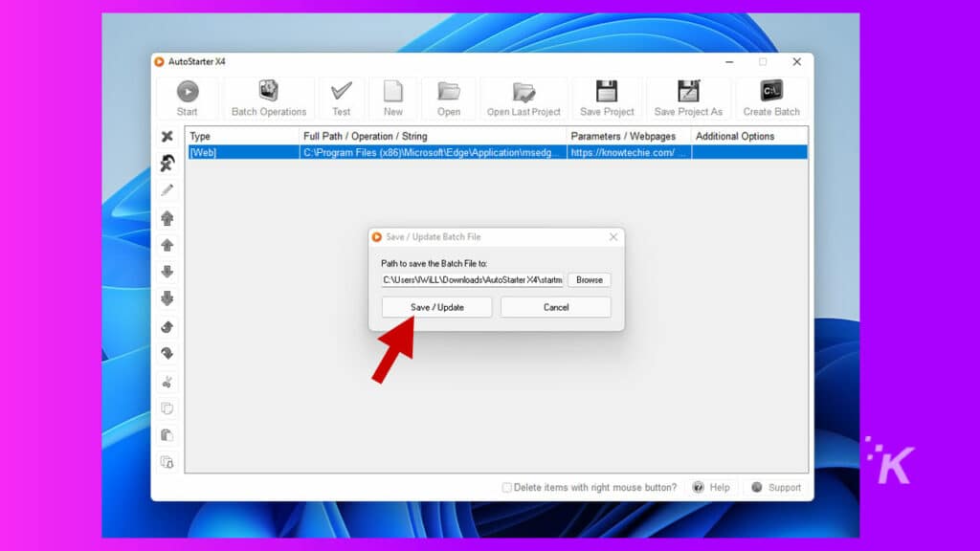Image resolution: width=980 pixels, height=551 pixels.
Task: Click the Start toolbar button
Action: 187,99
